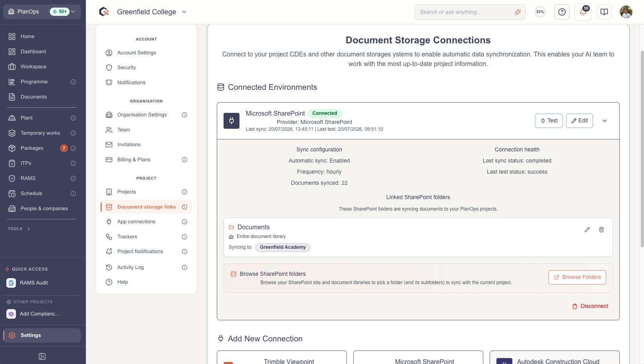Viewport: 644px width, 364px height.
Task: Click info icon next to Temporary works
Action: coord(73,133)
